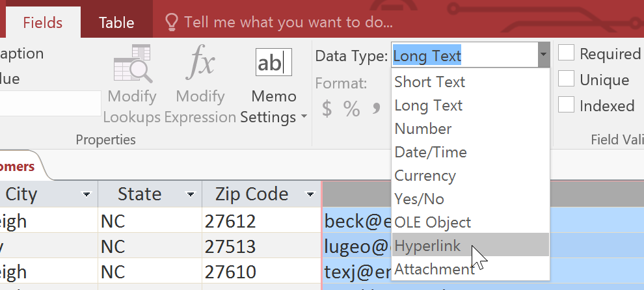Collapse the Data Type dropdown arrow

tap(543, 56)
